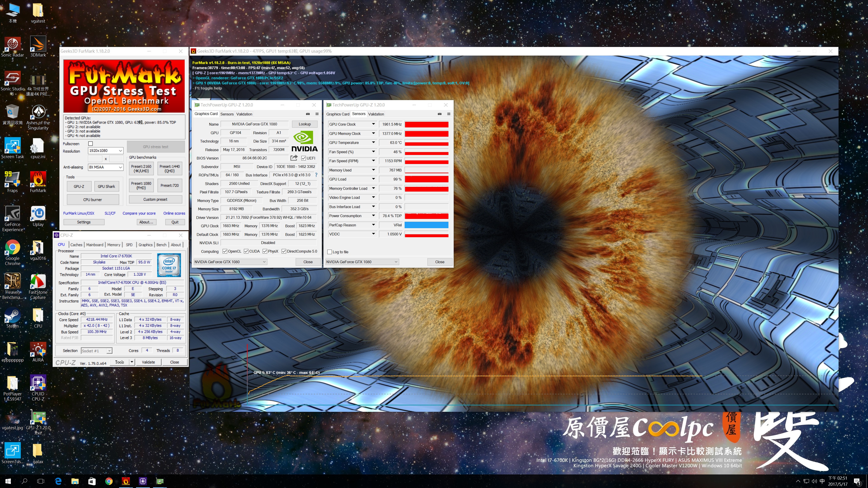Open the vgatest folder on desktop
Image resolution: width=868 pixels, height=488 pixels.
(x=38, y=13)
